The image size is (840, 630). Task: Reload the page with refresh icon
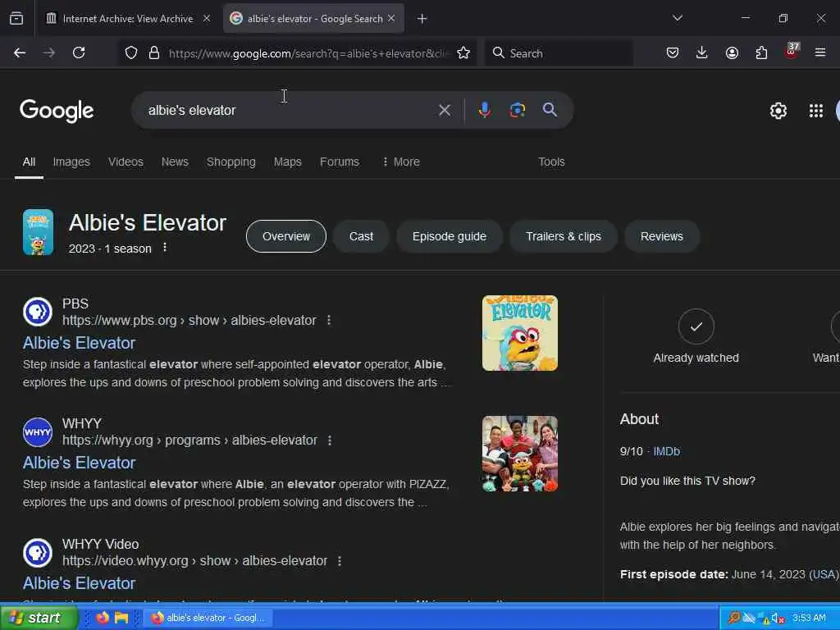click(79, 52)
